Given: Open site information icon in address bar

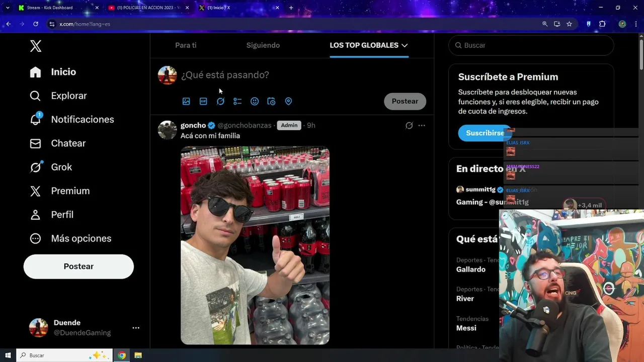Looking at the screenshot, I should click(51, 24).
